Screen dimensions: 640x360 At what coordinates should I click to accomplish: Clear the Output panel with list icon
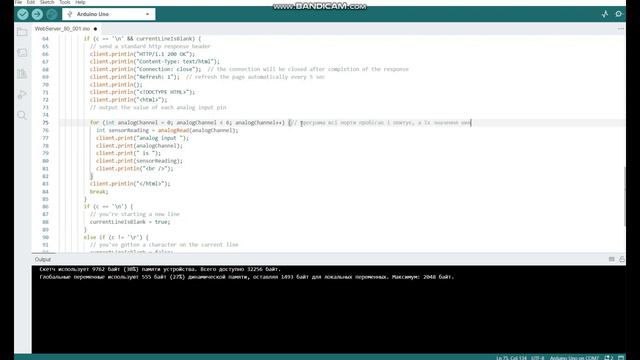611,259
